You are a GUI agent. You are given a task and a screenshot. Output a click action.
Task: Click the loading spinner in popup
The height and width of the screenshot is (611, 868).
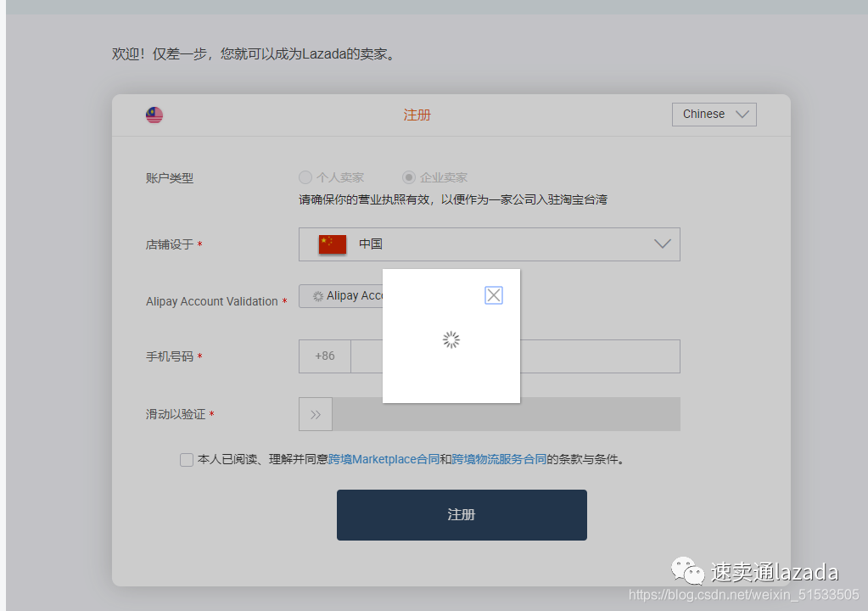click(x=451, y=339)
